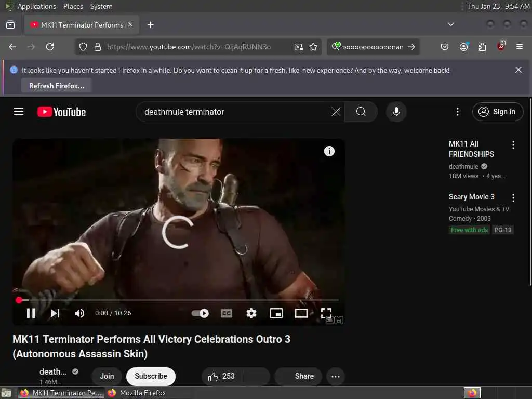Switch to MK11 Terminator taskbar window
Screen dimensions: 532x399
point(61,393)
